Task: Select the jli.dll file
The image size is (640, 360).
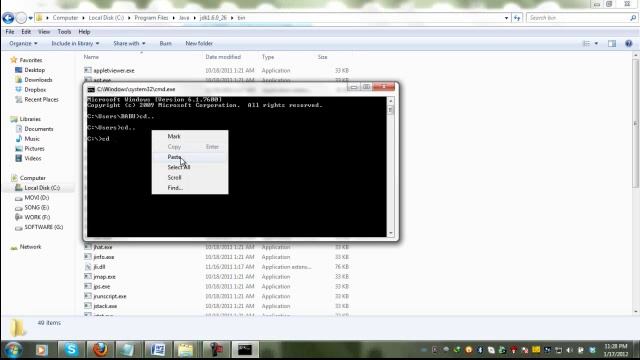Action: 99,267
